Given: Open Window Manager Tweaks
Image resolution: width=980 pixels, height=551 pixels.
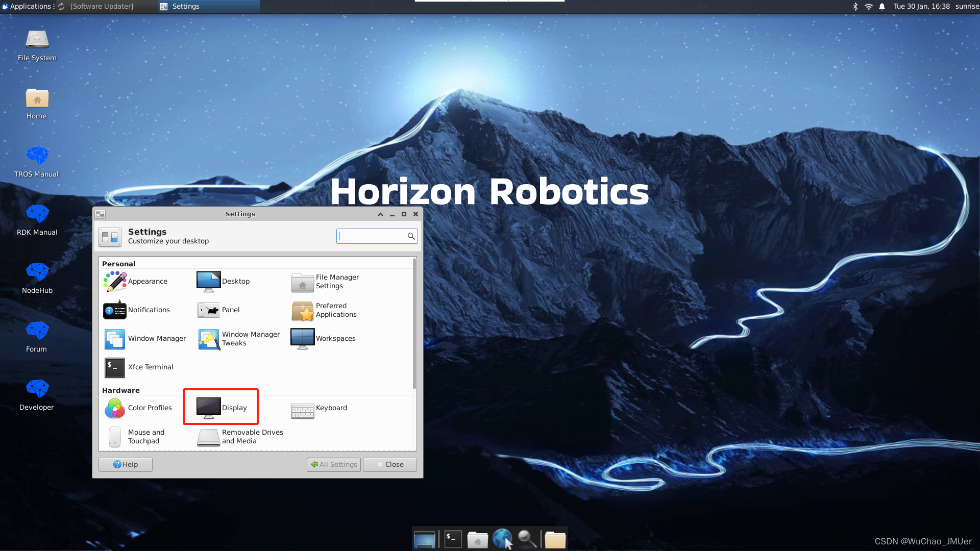Looking at the screenshot, I should point(239,339).
